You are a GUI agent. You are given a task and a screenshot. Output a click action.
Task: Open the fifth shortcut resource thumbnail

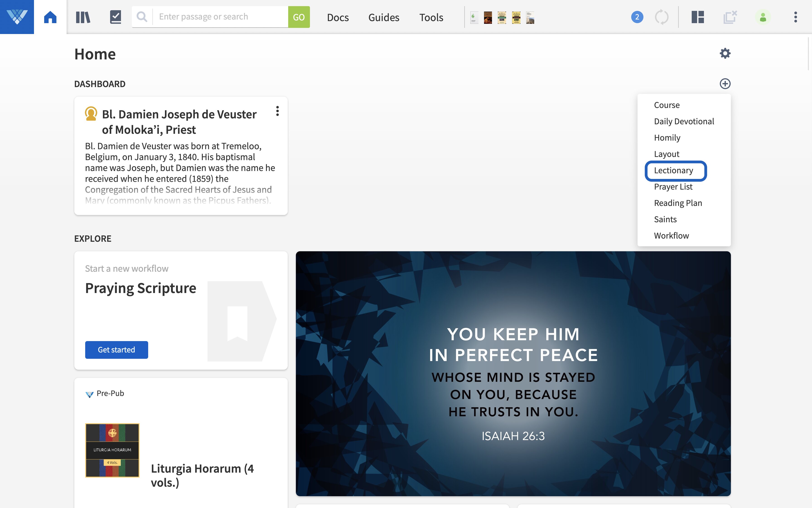(530, 17)
